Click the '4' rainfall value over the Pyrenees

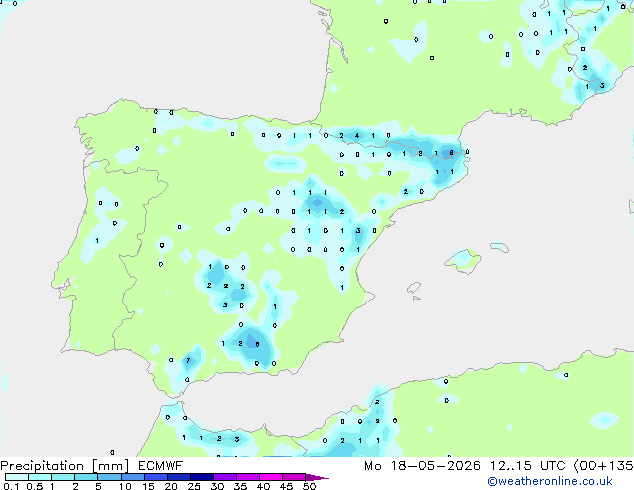click(x=357, y=135)
